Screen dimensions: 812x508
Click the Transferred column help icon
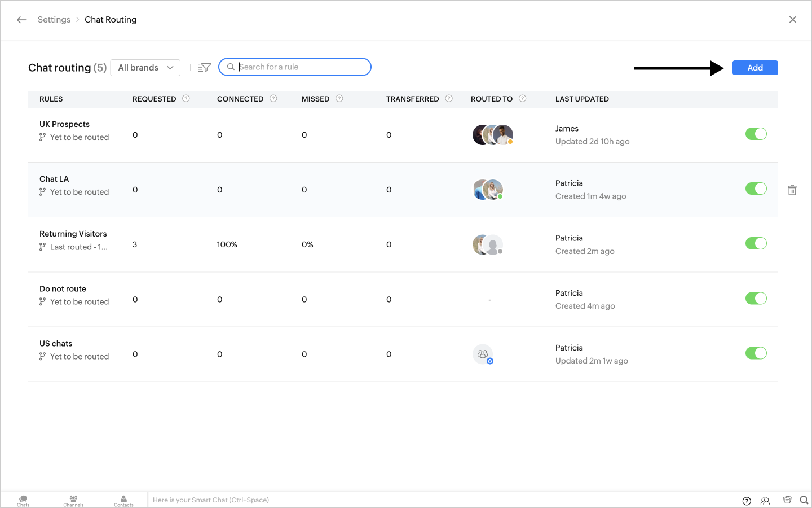(449, 99)
